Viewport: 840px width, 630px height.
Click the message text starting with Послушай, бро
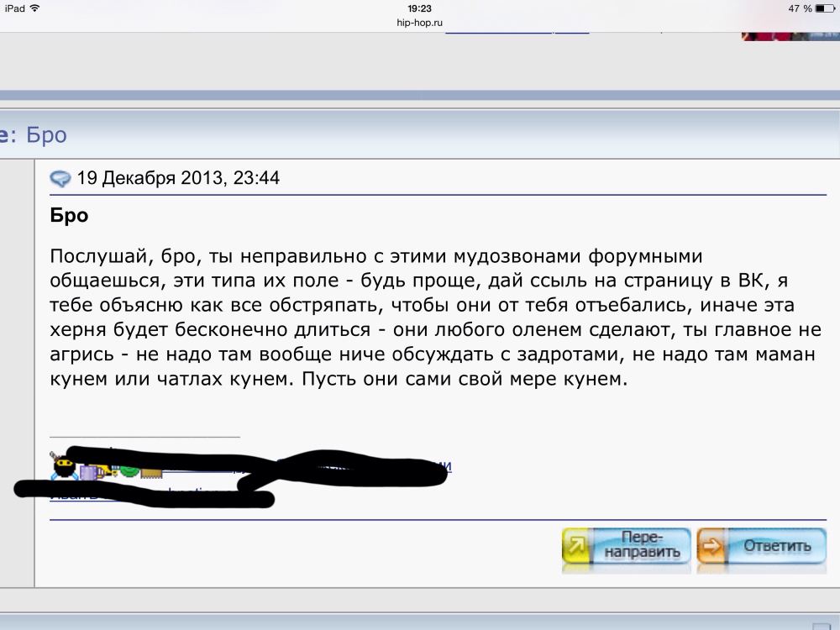coord(435,318)
